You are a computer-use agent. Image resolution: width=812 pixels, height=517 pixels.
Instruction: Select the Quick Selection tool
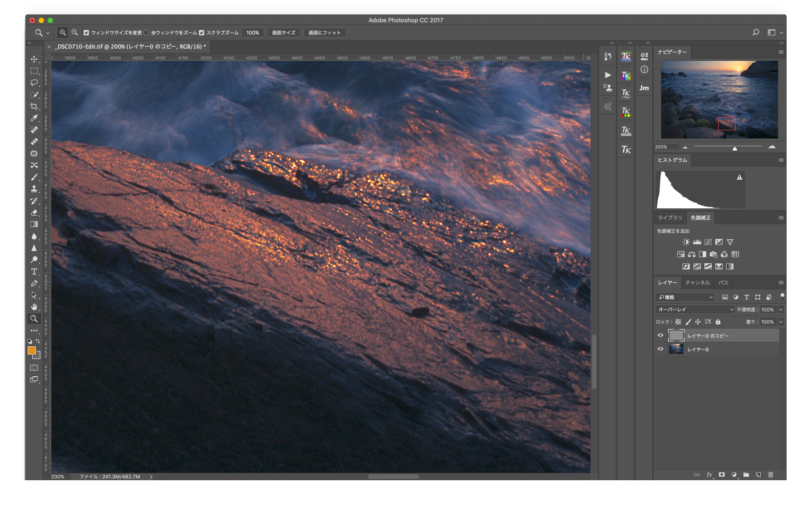point(34,94)
